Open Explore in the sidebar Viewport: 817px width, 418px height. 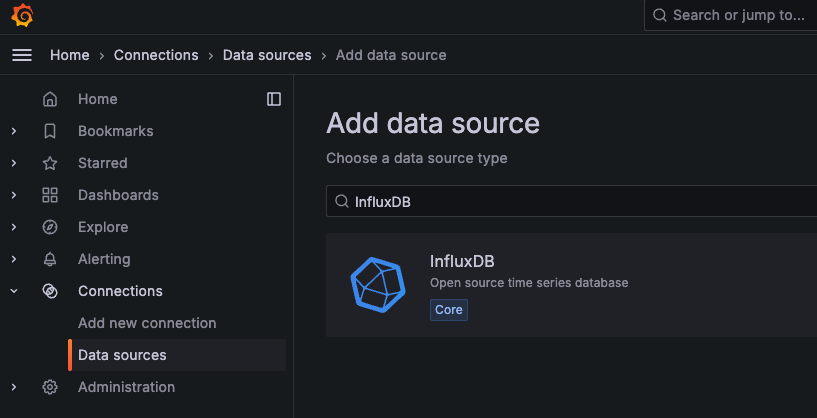[103, 227]
